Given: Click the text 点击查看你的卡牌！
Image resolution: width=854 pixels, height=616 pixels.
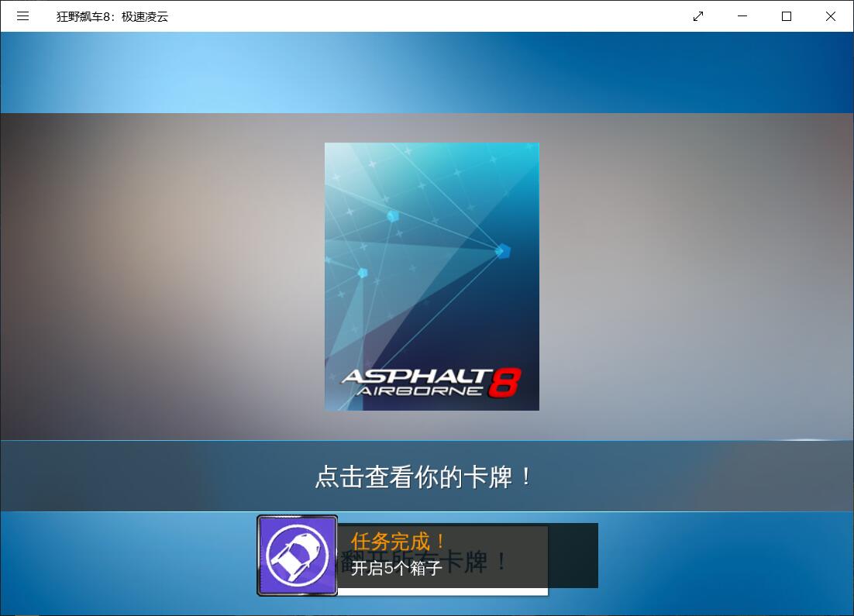Looking at the screenshot, I should click(424, 477).
